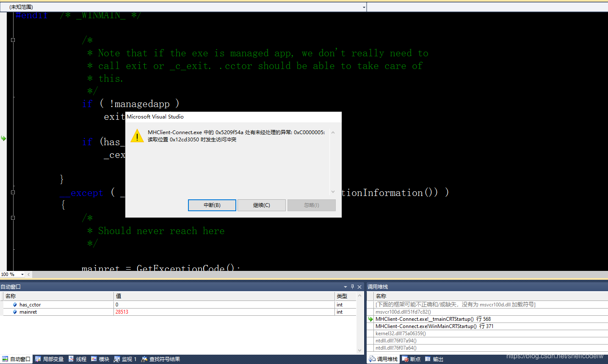Click the dialog message scroll down arrow
The width and height of the screenshot is (608, 364).
click(333, 192)
